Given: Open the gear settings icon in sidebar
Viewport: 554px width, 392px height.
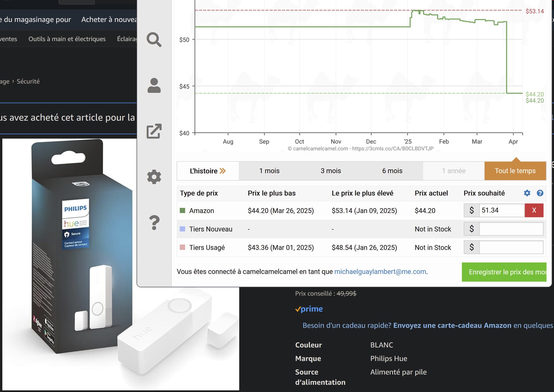Looking at the screenshot, I should click(x=154, y=177).
